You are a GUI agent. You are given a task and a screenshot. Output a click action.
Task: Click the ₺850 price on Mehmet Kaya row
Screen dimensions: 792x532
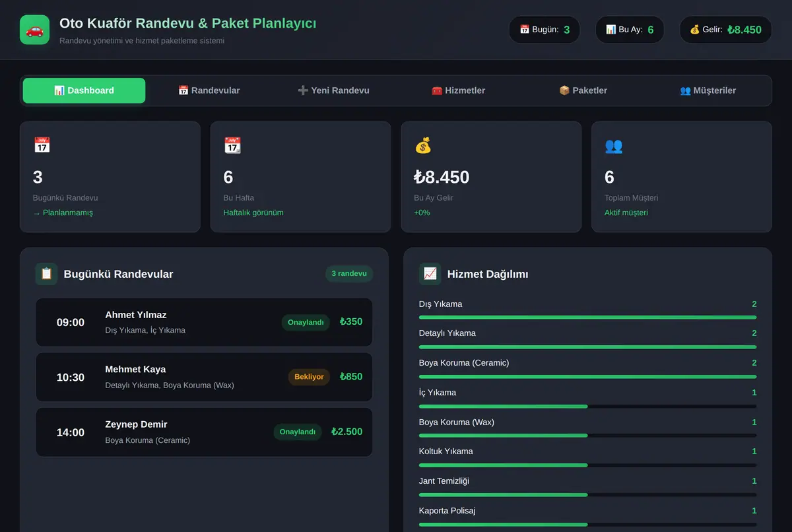coord(351,377)
